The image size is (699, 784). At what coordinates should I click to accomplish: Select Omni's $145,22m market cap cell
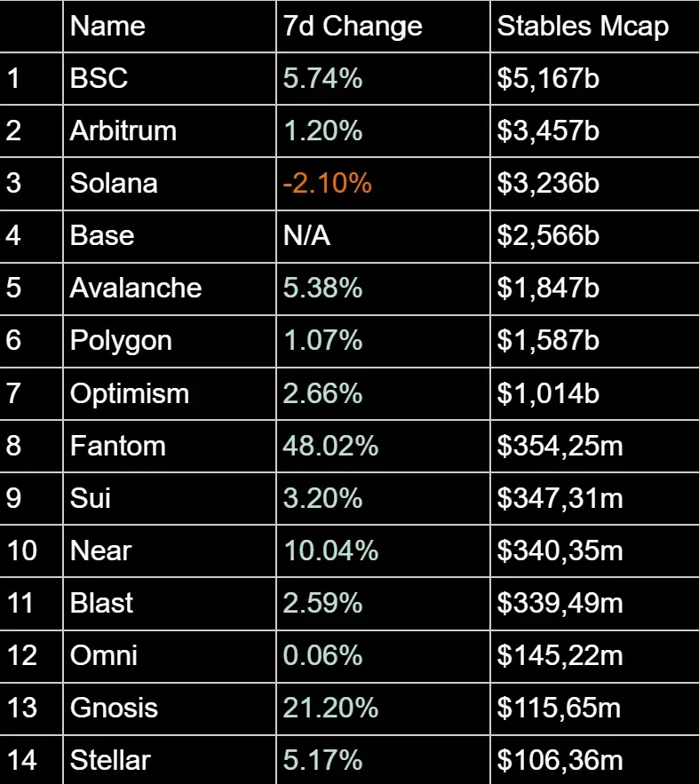pos(560,655)
